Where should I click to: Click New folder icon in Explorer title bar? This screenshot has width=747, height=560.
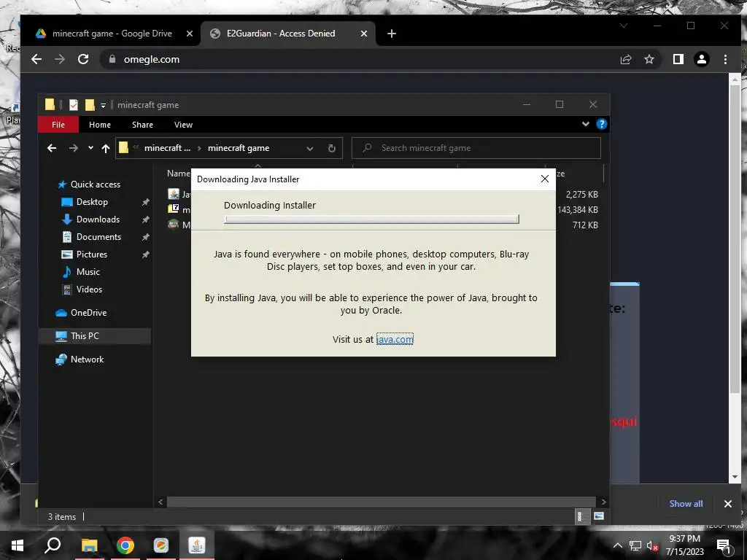click(x=90, y=105)
